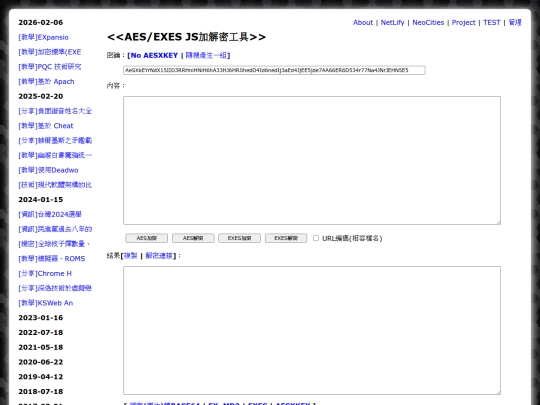
Task: Open the [分享]赫爾墨斯之矛 article
Action: click(x=55, y=141)
